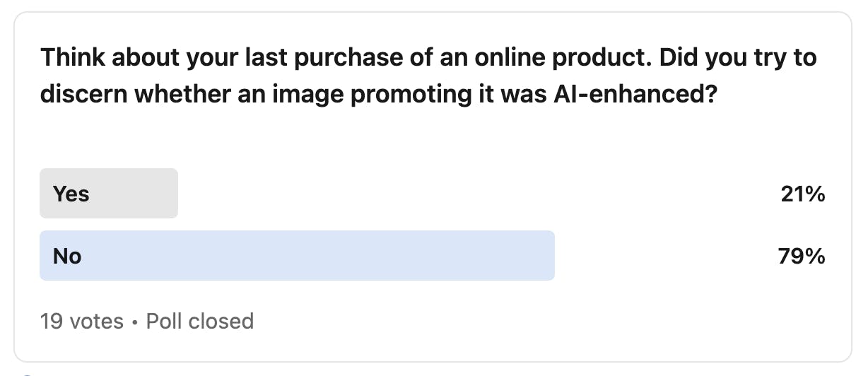Open the "19 votes" voter list
The image size is (868, 376).
pyautogui.click(x=82, y=322)
